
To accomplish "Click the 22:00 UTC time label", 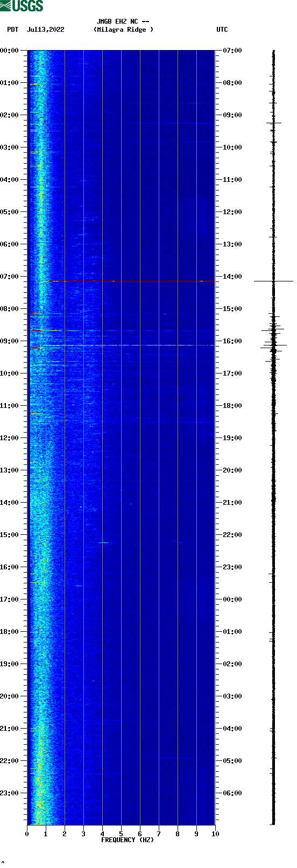I will [x=232, y=535].
